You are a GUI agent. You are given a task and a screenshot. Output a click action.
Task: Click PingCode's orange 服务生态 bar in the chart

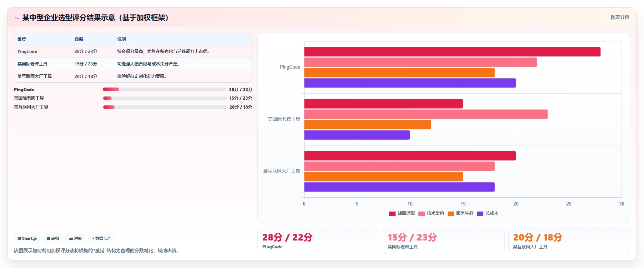pyautogui.click(x=399, y=73)
